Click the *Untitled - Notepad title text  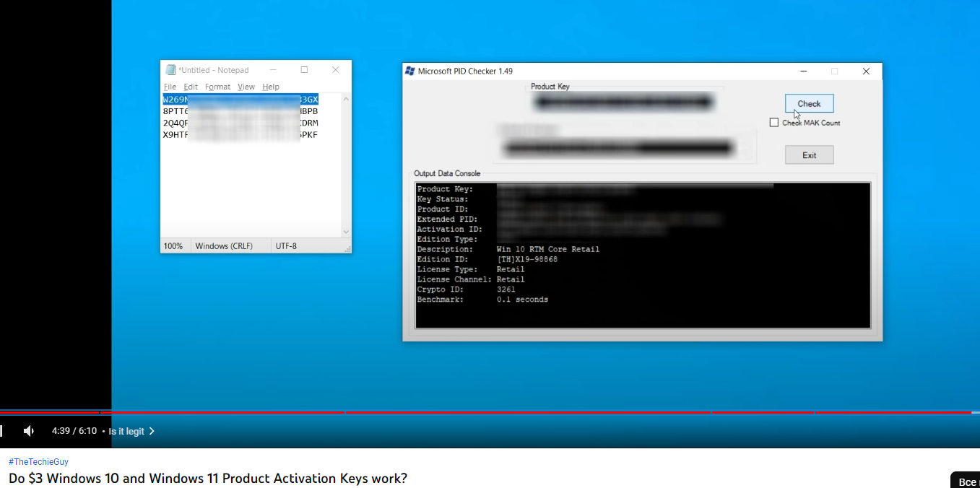tap(214, 70)
